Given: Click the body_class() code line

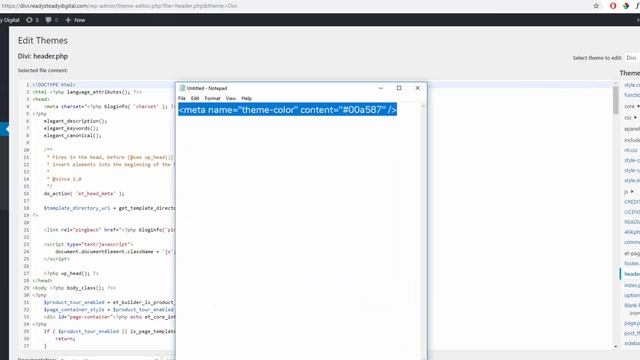Looking at the screenshot, I should [x=74, y=288].
